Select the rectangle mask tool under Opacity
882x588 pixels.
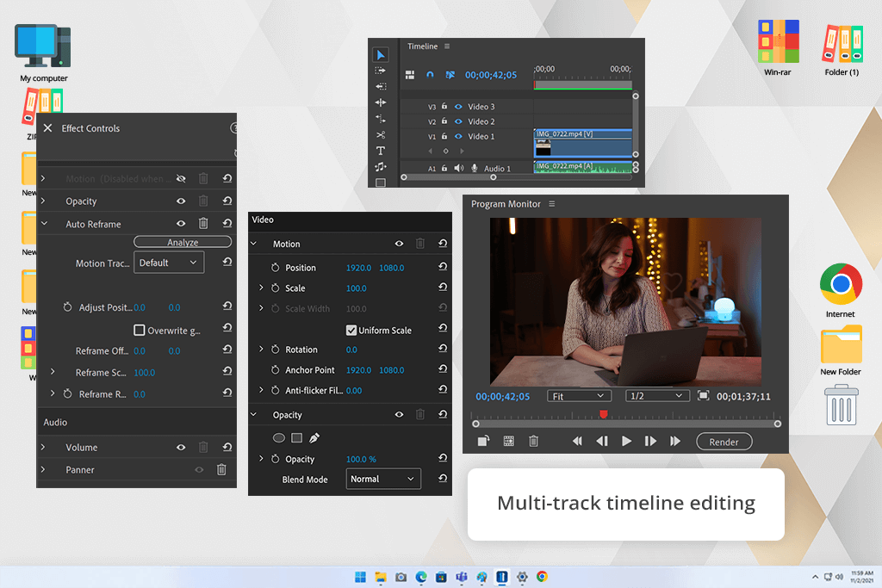(297, 437)
